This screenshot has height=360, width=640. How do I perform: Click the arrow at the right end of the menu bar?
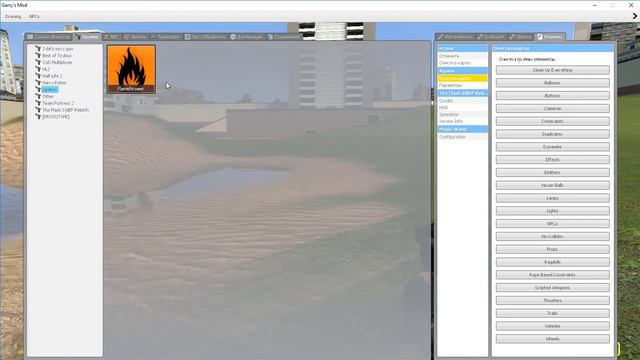coord(635,16)
